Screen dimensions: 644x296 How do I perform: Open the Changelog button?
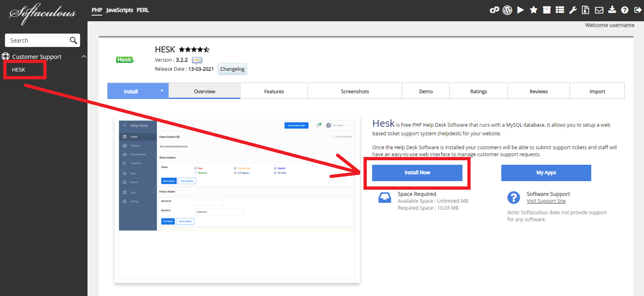click(232, 69)
